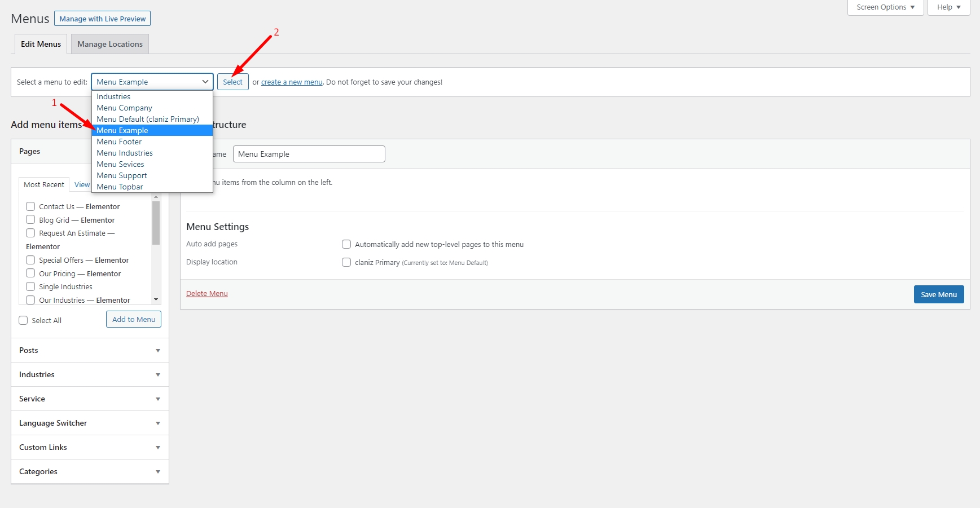
Task: Open the Help dropdown
Action: click(948, 7)
